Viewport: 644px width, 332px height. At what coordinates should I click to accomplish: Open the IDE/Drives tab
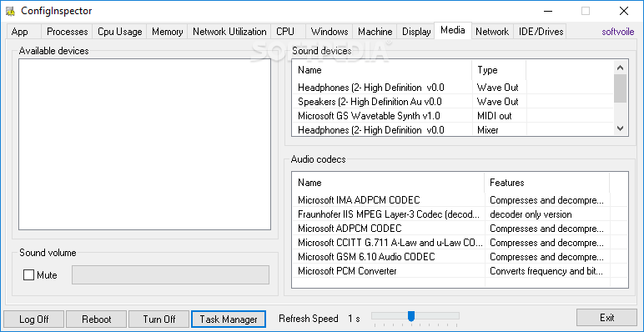[x=540, y=32]
